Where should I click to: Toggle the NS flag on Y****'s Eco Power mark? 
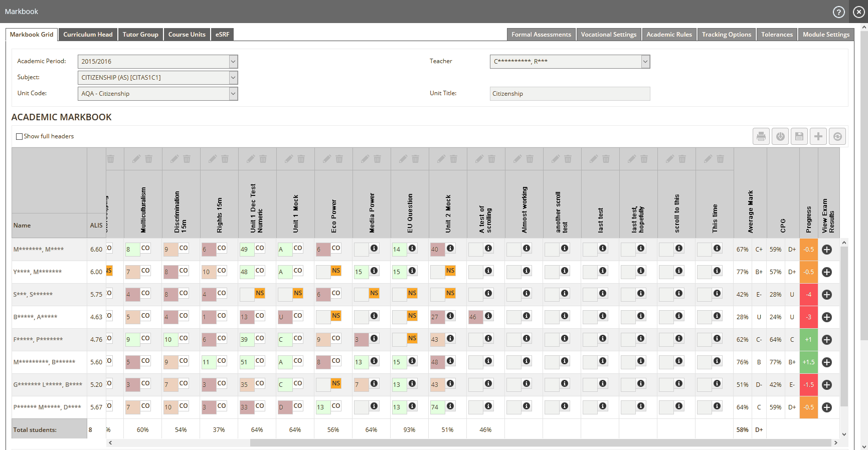coord(335,271)
